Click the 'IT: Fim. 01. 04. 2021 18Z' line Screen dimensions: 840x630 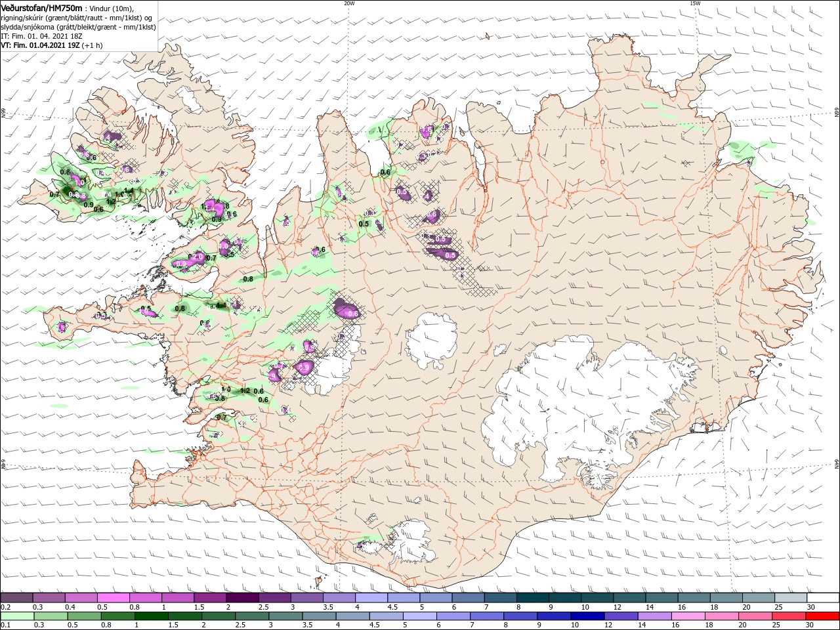41,36
